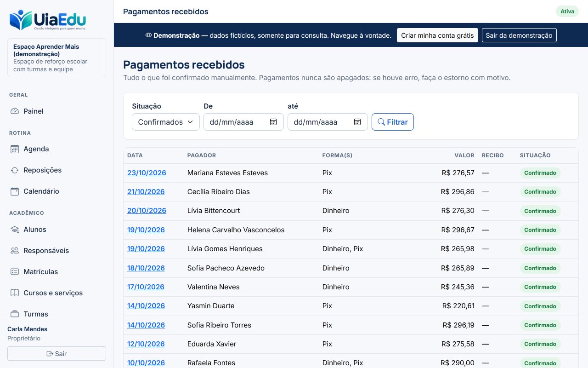Click Confirmado badge in Yasmin Duarte row
The width and height of the screenshot is (588, 368).
[540, 306]
